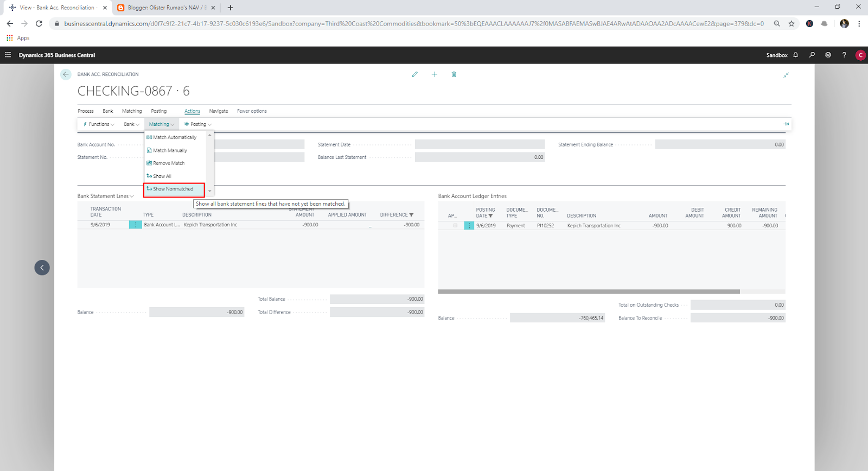Click Fewer options
868x471 pixels.
[x=252, y=111]
